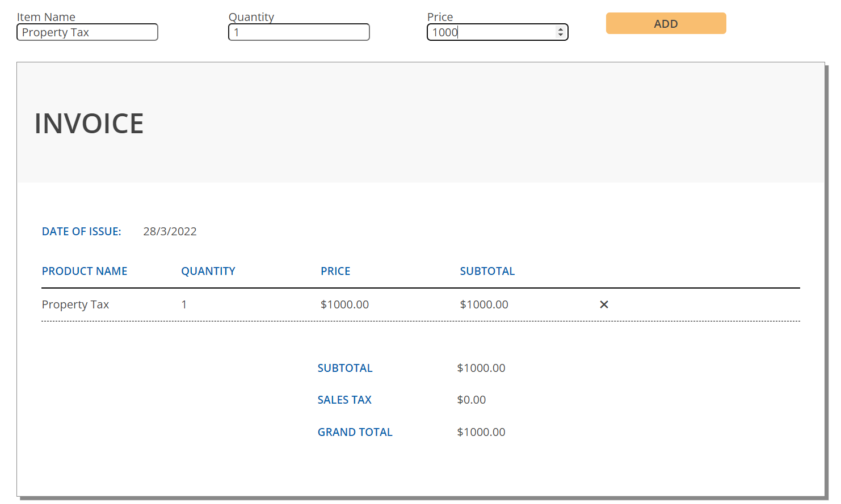Click the PRICE column header

[x=335, y=271]
